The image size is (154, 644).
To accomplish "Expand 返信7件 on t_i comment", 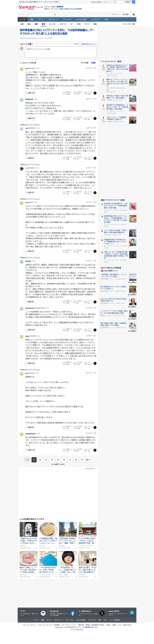I will pos(30,193).
